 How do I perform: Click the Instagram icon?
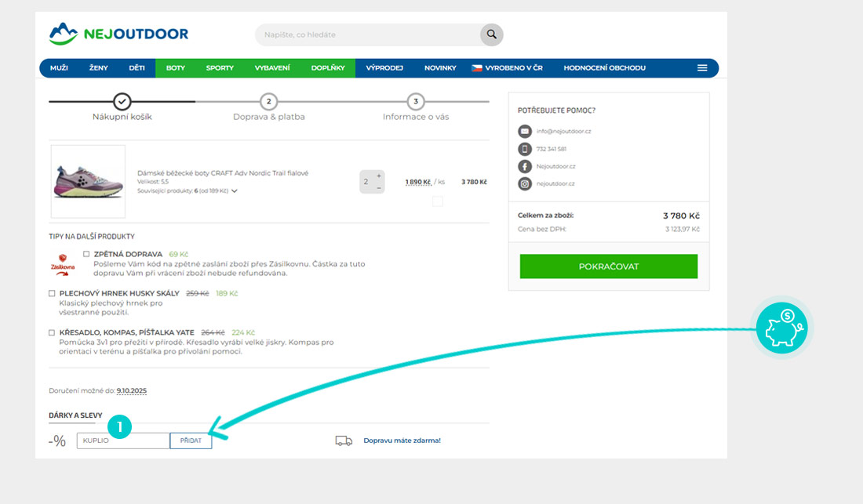click(525, 183)
